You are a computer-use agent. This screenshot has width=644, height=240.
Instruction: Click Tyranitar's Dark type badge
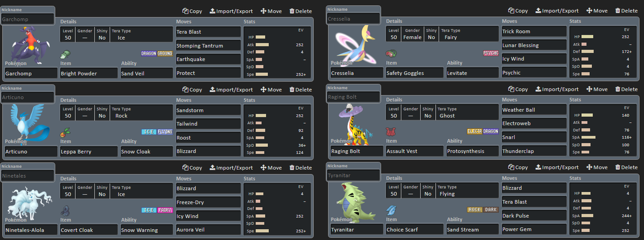(491, 210)
